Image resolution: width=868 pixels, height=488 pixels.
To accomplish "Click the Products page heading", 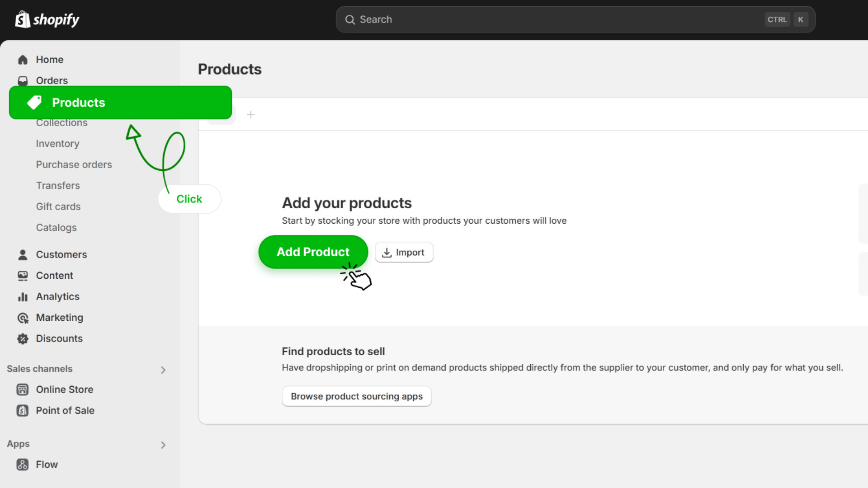I will (230, 69).
